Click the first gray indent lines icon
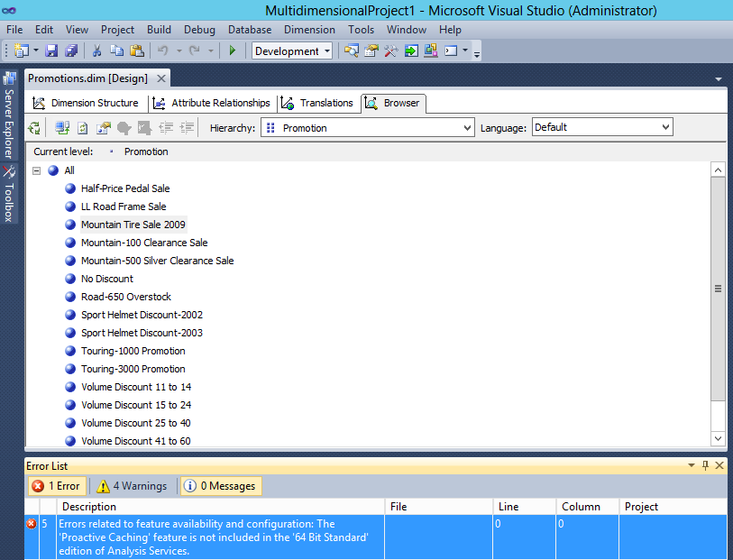The image size is (733, 560). [166, 128]
